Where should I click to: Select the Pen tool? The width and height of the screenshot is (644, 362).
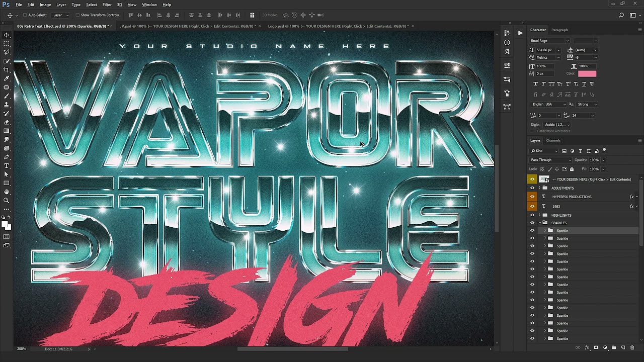7,157
